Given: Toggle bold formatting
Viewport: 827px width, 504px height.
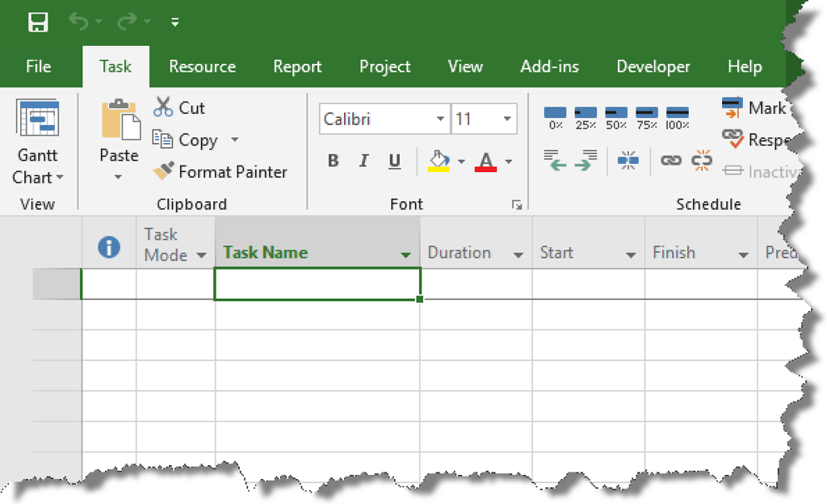Looking at the screenshot, I should point(333,161).
